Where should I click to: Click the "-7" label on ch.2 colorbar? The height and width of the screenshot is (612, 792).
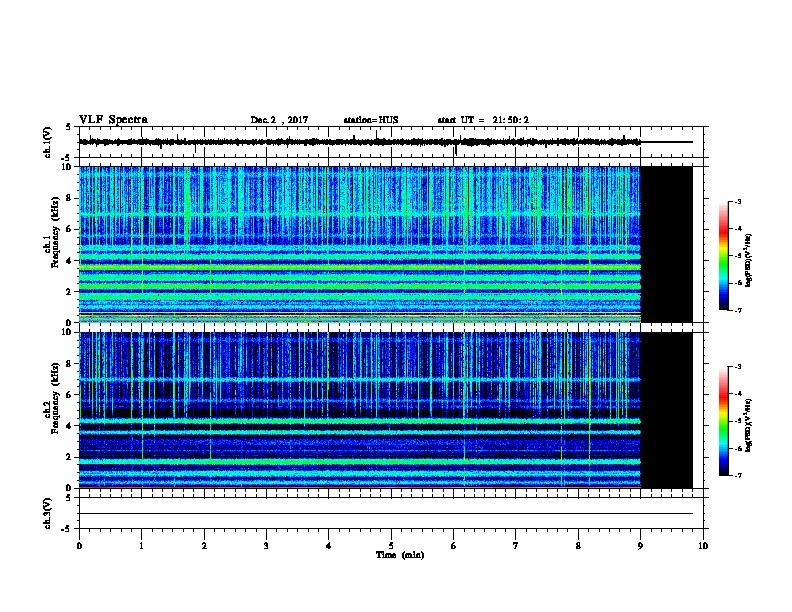(738, 476)
